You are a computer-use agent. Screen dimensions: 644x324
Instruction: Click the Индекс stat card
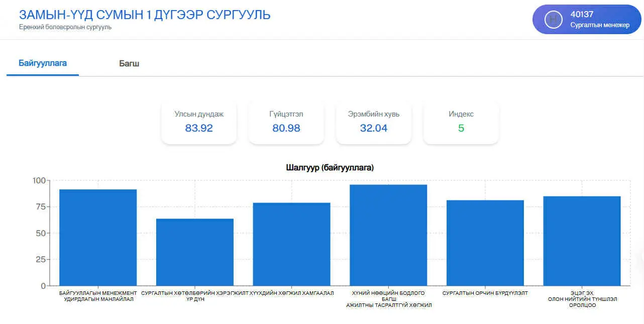[461, 122]
